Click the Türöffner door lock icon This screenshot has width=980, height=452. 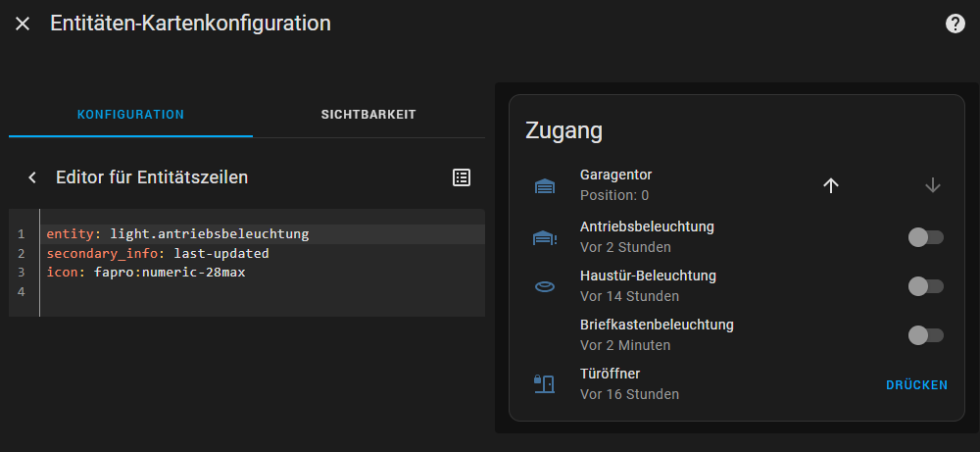tap(545, 383)
